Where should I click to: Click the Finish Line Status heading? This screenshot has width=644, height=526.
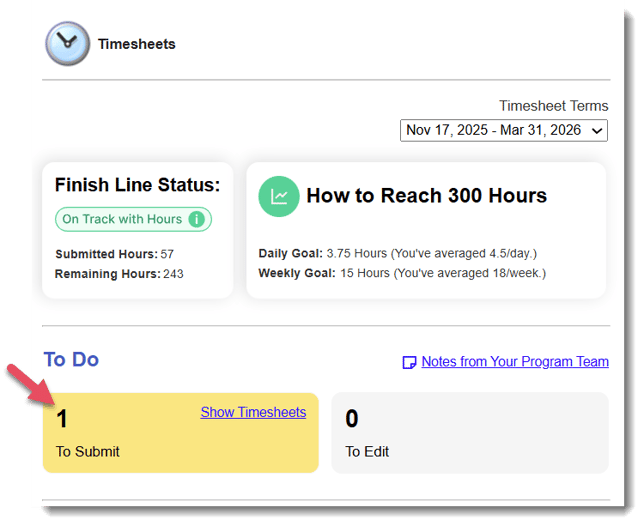tap(137, 185)
